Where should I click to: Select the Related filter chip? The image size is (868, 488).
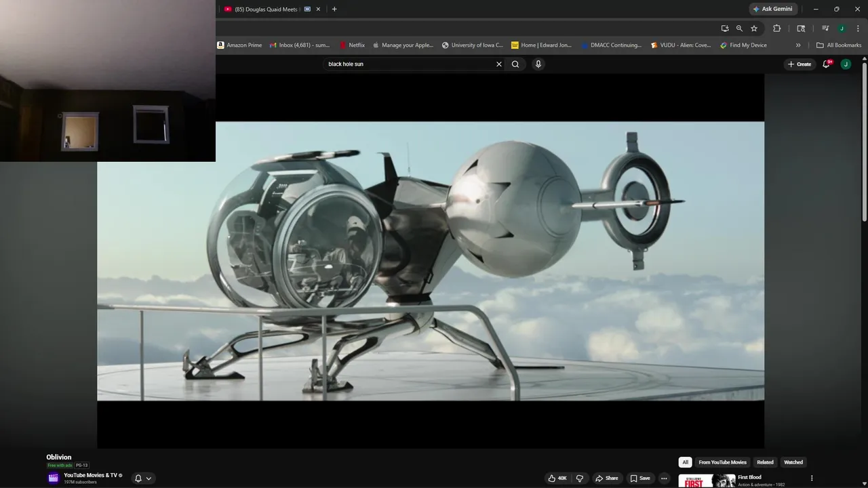click(x=765, y=462)
